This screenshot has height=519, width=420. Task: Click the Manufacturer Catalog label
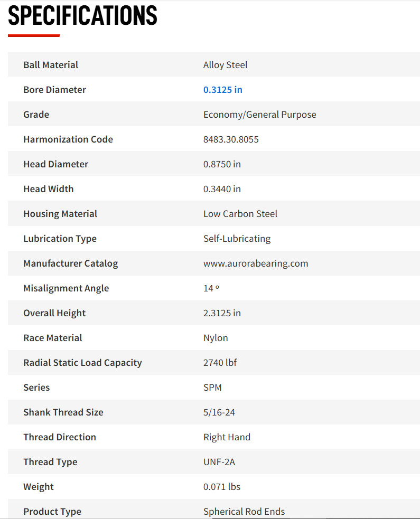(x=71, y=263)
